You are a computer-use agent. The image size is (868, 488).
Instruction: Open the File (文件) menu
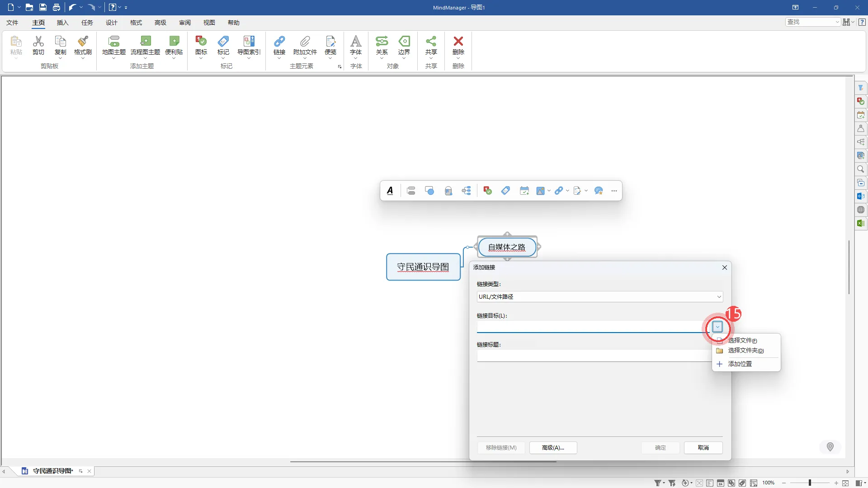coord(12,23)
